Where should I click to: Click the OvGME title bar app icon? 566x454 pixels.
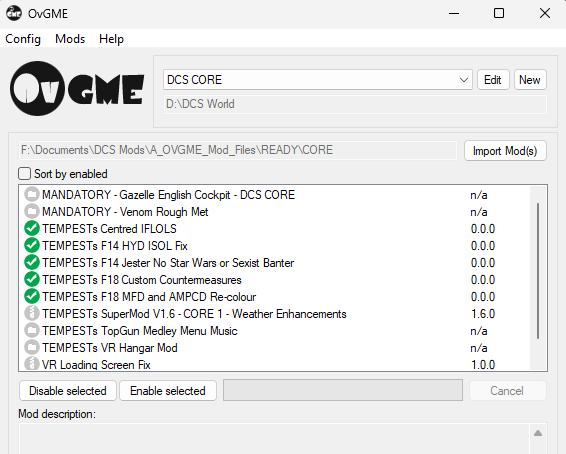coord(14,13)
